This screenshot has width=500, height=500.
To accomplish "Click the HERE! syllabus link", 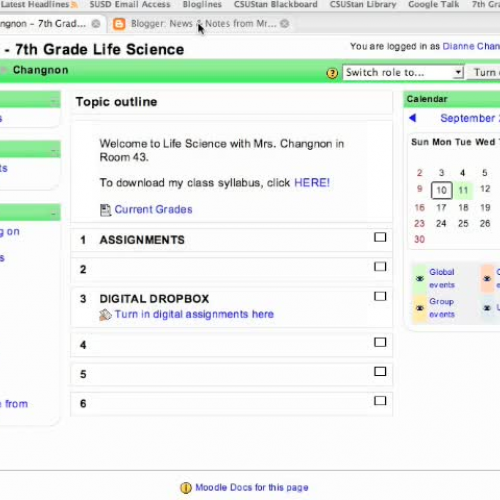I will pyautogui.click(x=312, y=183).
